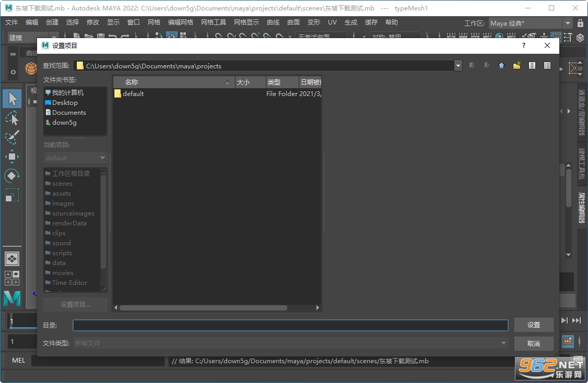Toggle Channel Box layers icon in status line
The height and width of the screenshot is (383, 588).
tap(580, 37)
